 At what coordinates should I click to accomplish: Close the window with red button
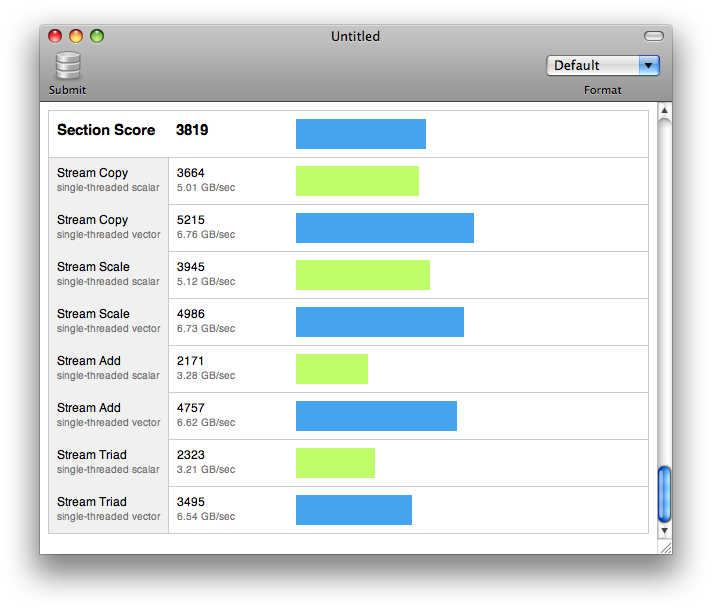pos(55,36)
